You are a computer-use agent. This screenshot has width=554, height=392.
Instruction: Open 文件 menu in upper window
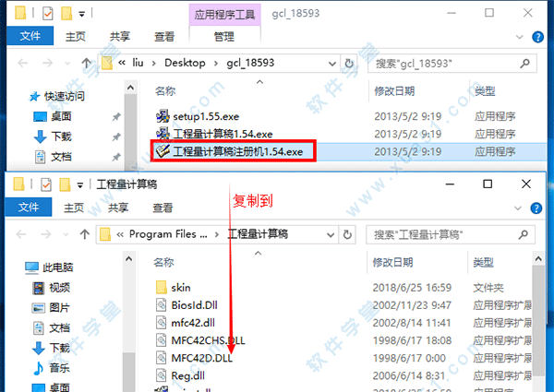tap(30, 36)
